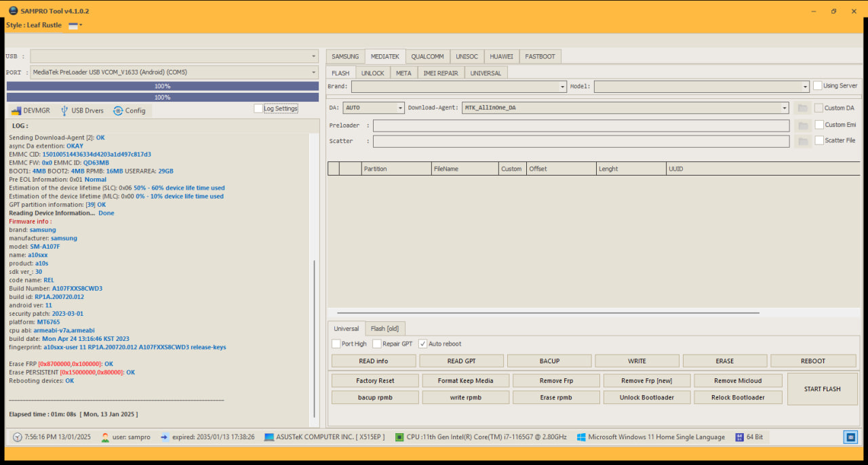
Task: Expand the USB device dropdown
Action: tap(314, 56)
